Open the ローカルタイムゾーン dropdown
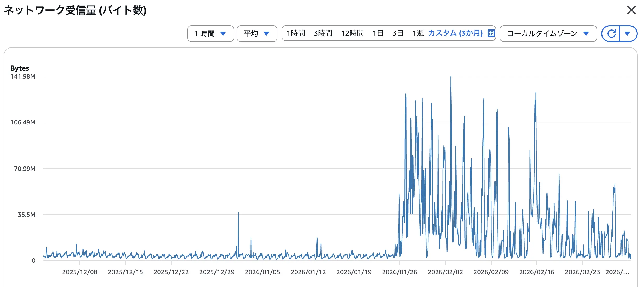The image size is (644, 287). 548,34
